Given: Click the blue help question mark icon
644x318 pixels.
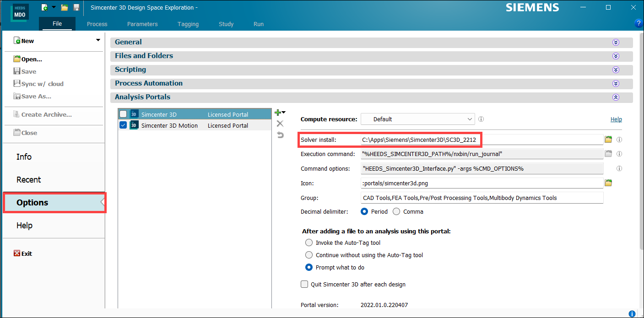Looking at the screenshot, I should (x=639, y=23).
